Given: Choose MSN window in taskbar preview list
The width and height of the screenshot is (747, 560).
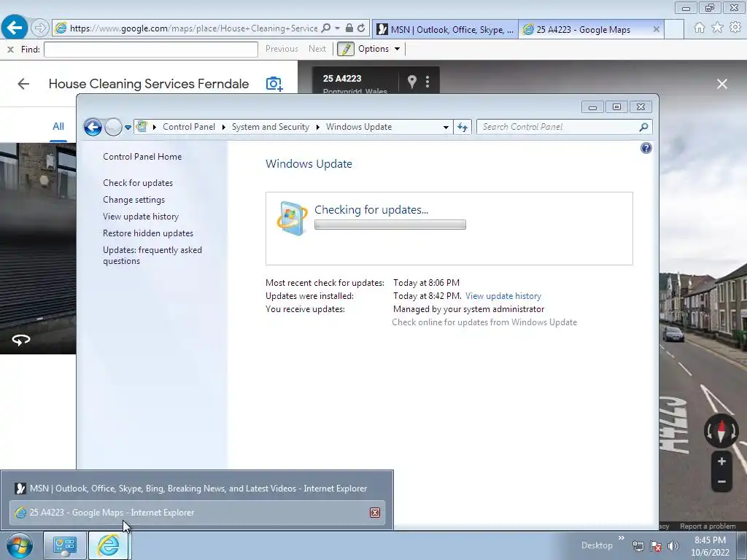Looking at the screenshot, I should (198, 489).
